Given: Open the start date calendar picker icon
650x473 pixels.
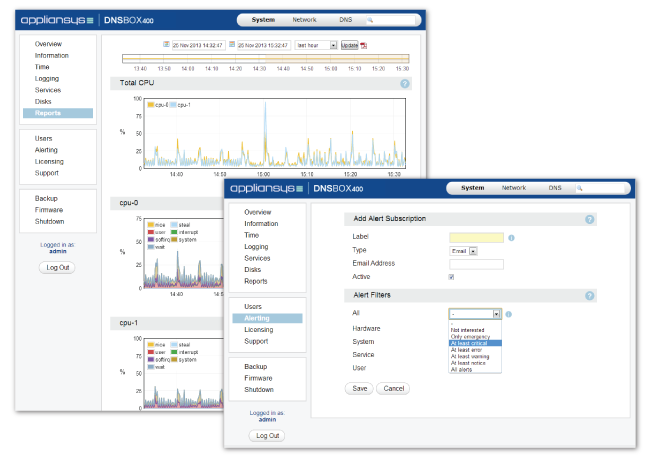Looking at the screenshot, I should [166, 44].
